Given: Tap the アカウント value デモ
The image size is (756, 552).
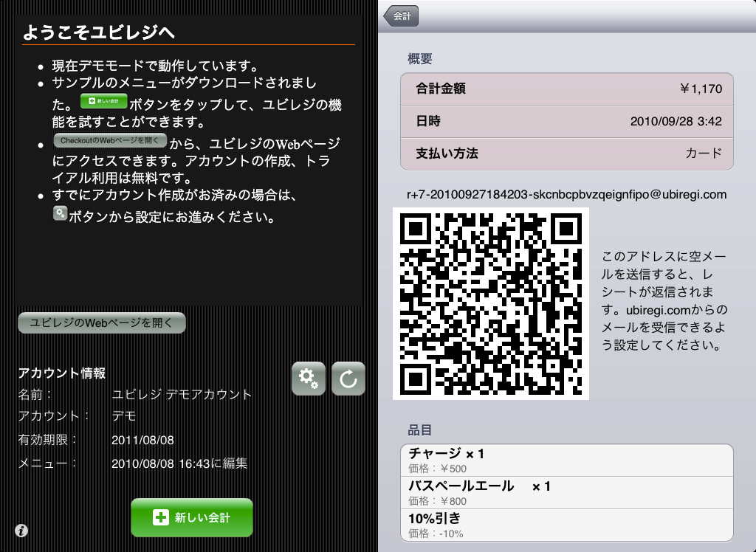Looking at the screenshot, I should [124, 416].
